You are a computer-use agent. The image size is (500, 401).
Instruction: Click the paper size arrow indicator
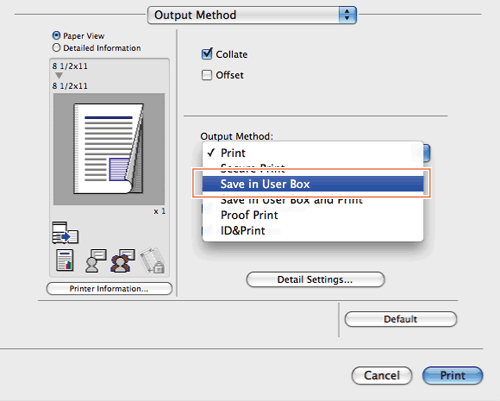(59, 75)
